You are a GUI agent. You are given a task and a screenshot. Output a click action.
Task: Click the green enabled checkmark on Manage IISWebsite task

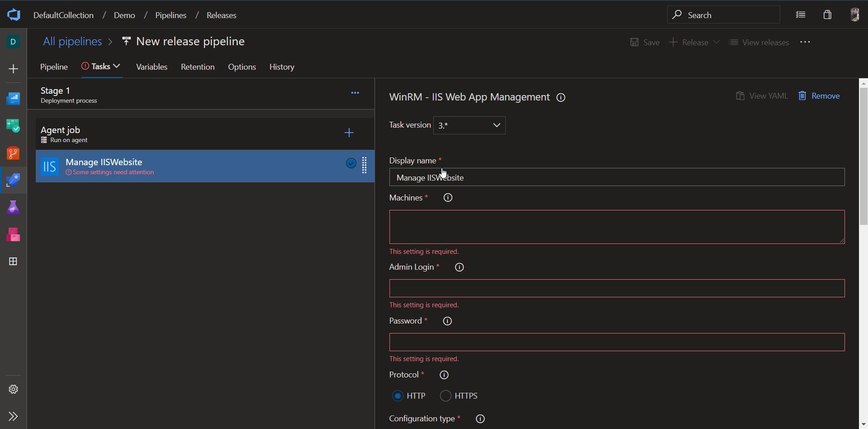(x=351, y=163)
